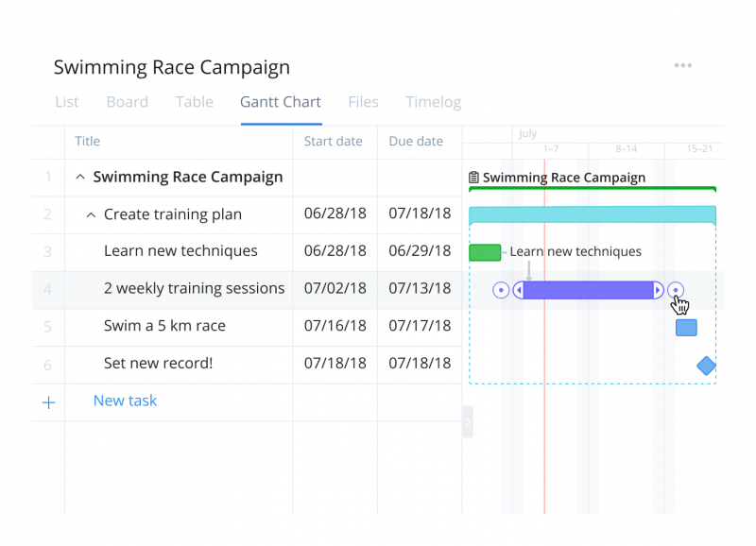Viewport: 756px width, 546px height.
Task: Click the clipboard icon beside Swimming Race Campaign bar
Action: [x=474, y=178]
